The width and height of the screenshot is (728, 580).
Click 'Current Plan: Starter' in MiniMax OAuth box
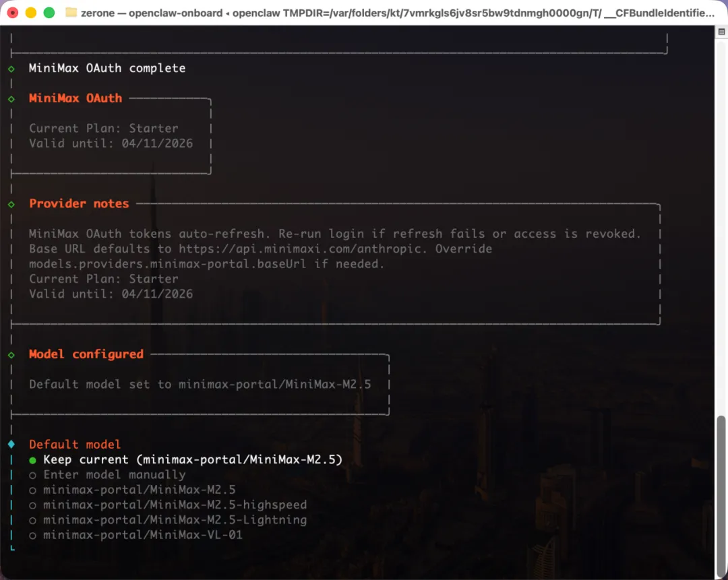pos(104,129)
